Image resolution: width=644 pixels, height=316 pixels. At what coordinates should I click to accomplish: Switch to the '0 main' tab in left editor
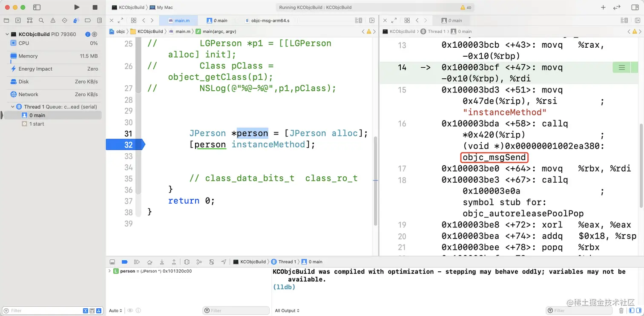217,20
